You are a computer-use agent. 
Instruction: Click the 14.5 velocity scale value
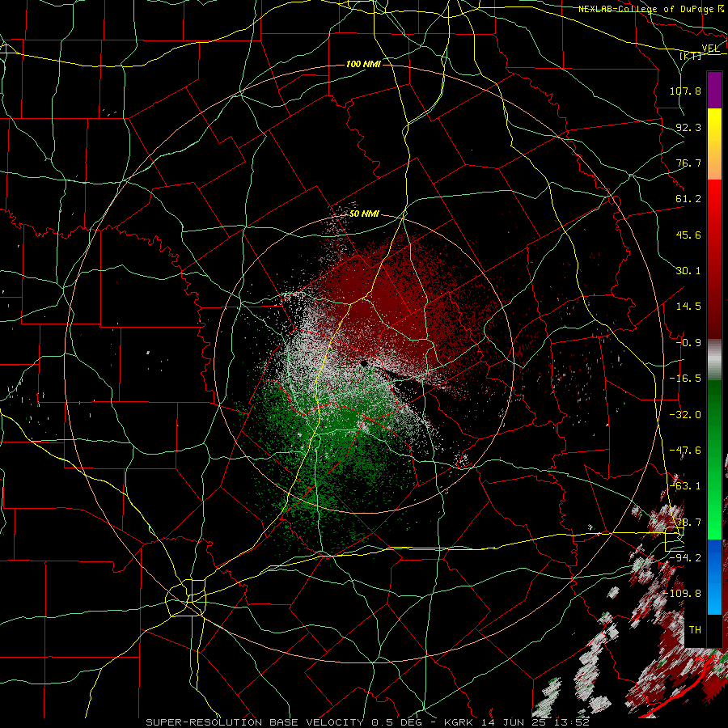point(688,307)
